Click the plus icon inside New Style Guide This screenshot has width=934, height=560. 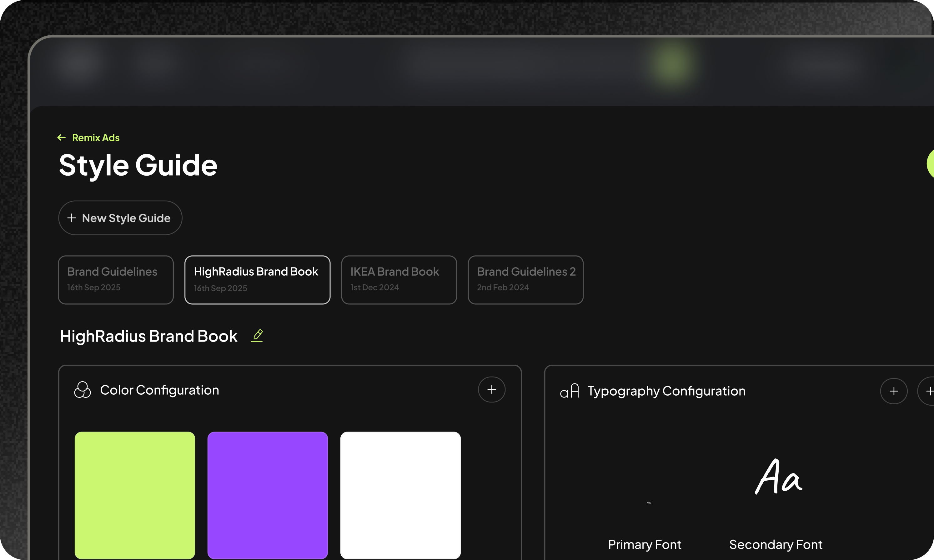[x=71, y=218]
